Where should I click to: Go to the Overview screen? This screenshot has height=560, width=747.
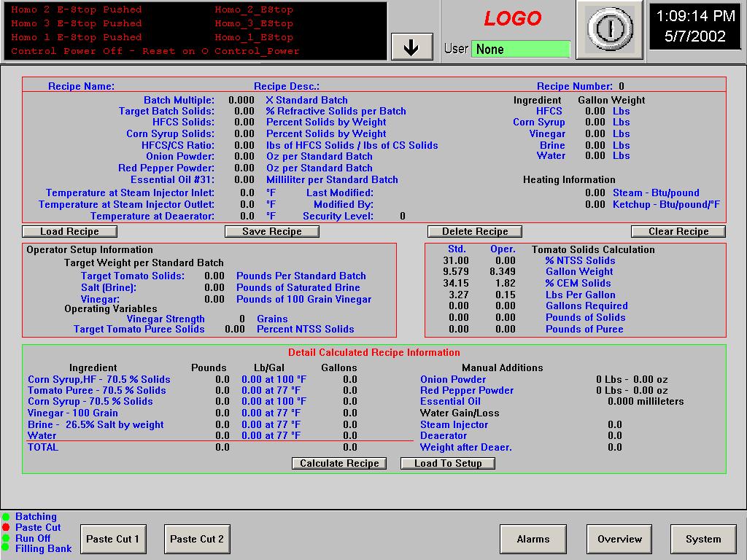coord(619,539)
